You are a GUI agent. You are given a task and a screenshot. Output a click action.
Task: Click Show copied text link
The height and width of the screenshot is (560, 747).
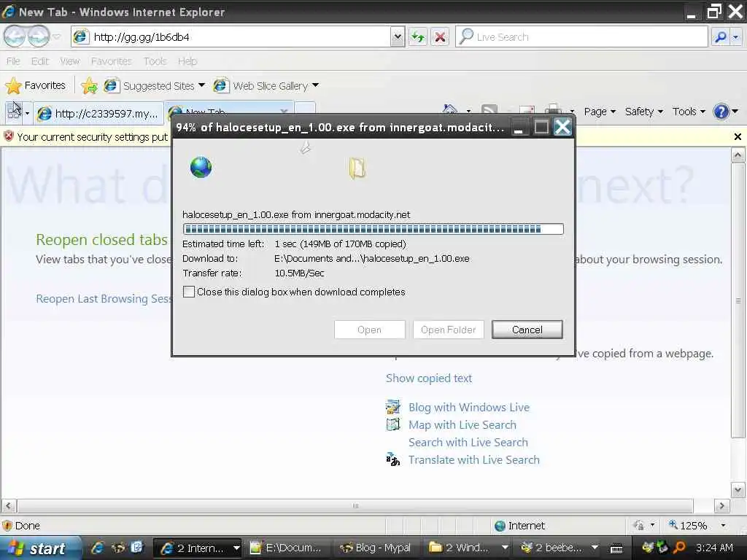click(x=429, y=378)
